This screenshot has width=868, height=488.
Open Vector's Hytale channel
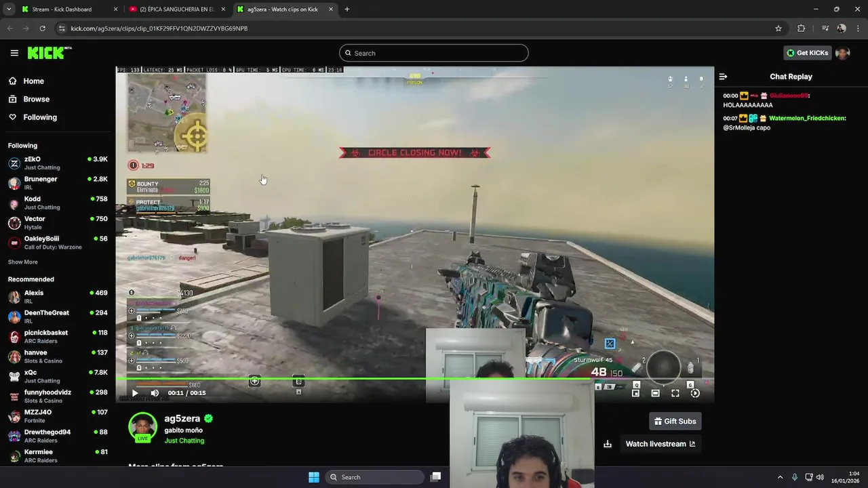point(58,222)
